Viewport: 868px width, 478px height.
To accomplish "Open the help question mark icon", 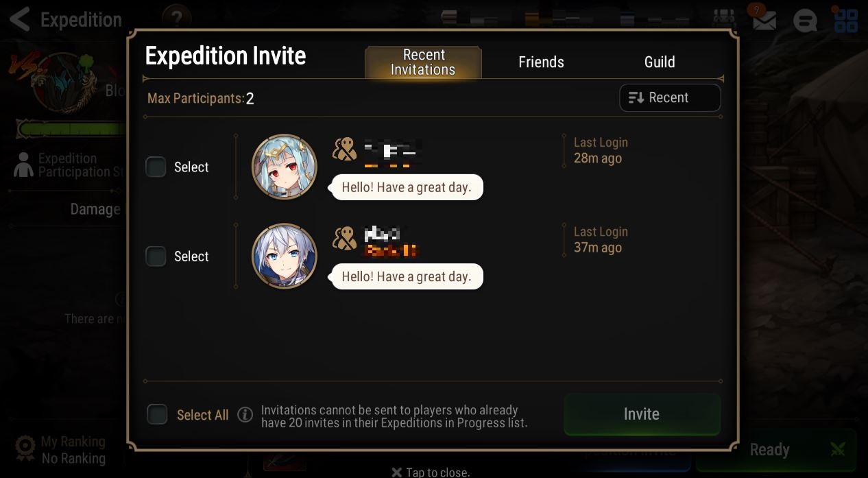I will pyautogui.click(x=176, y=19).
